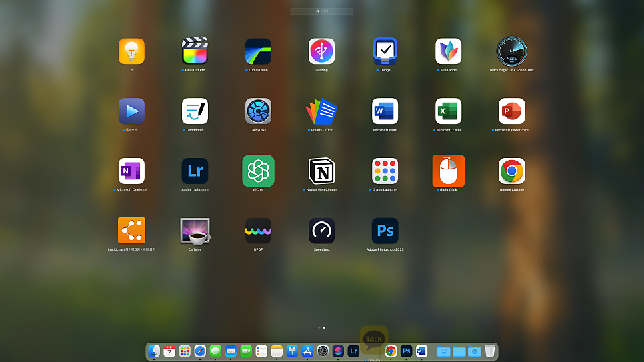Open the Caffeine app
Image resolution: width=644 pixels, height=362 pixels.
[195, 231]
